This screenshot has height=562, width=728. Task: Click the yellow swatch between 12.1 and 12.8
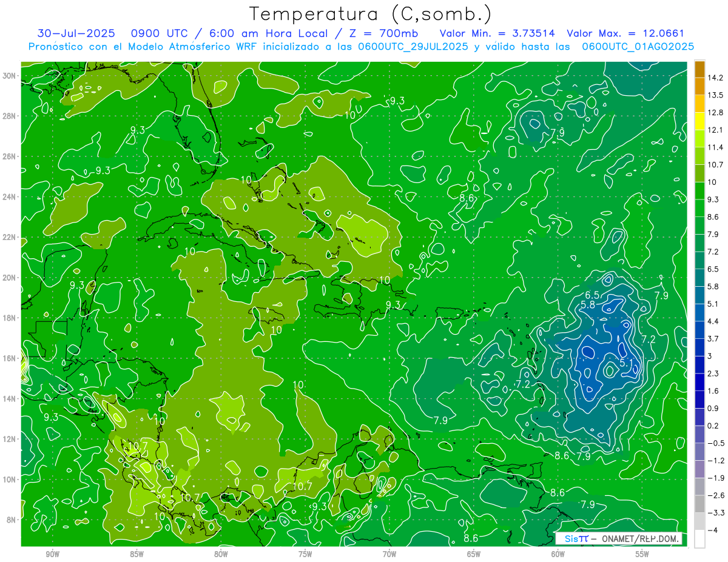click(x=699, y=121)
